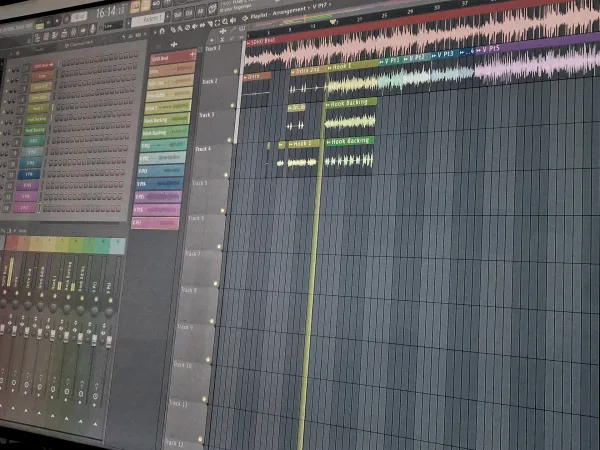600x450 pixels.
Task: Open the 'V Pt1' clip menu on Track 2
Action: 382,61
